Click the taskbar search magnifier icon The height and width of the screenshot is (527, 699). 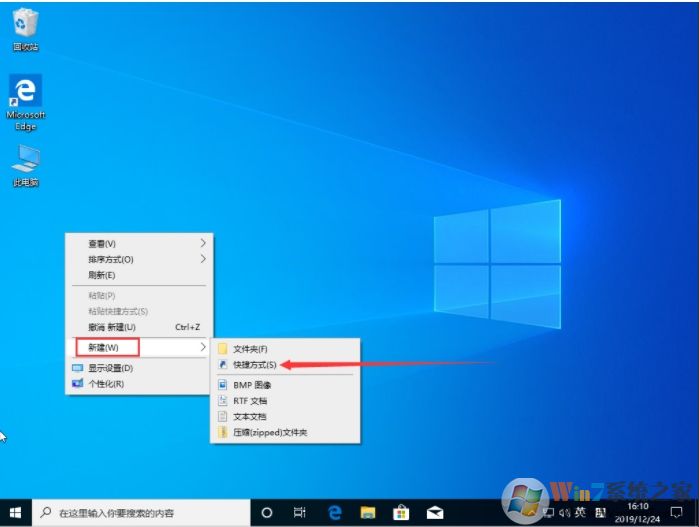[x=45, y=513]
